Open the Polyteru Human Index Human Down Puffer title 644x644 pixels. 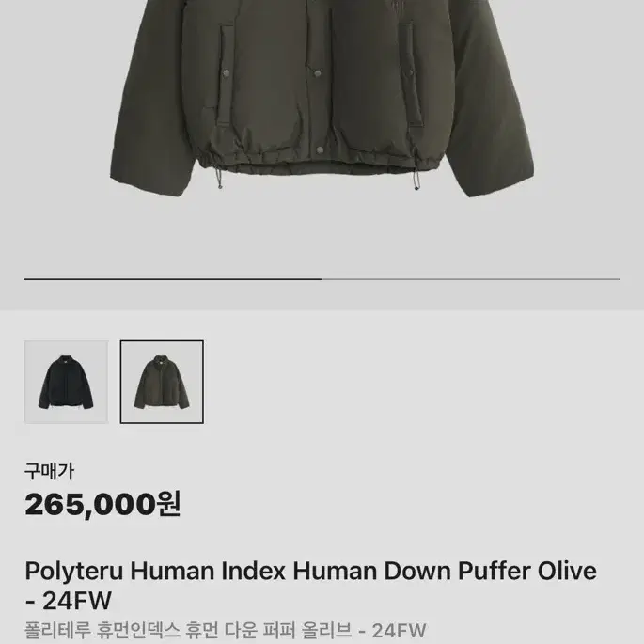pos(310,571)
